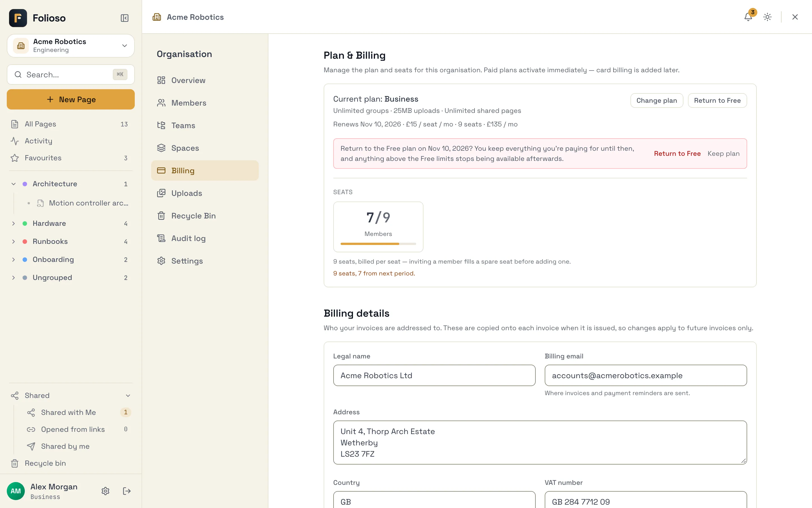The image size is (812, 508).
Task: Open the Activity feed
Action: 70,141
